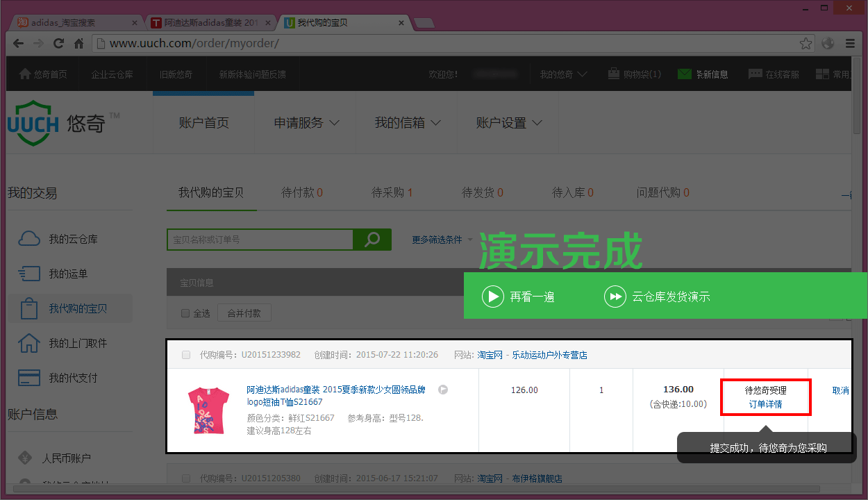868x500 pixels.
Task: Click 合并付款 button
Action: [244, 313]
